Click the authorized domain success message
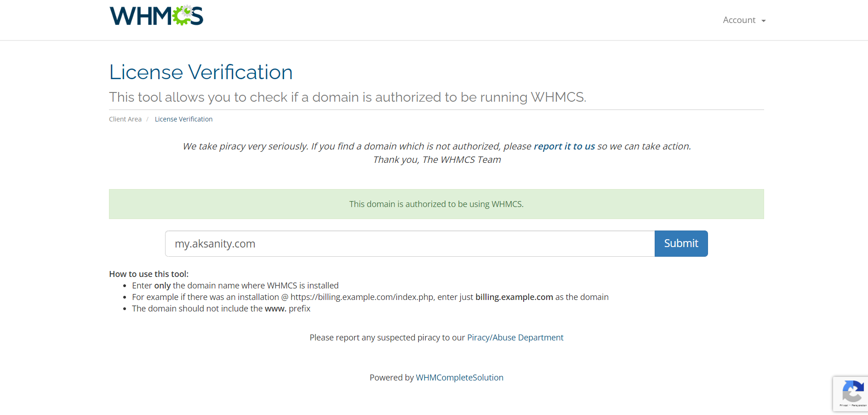Image resolution: width=868 pixels, height=415 pixels. [436, 204]
